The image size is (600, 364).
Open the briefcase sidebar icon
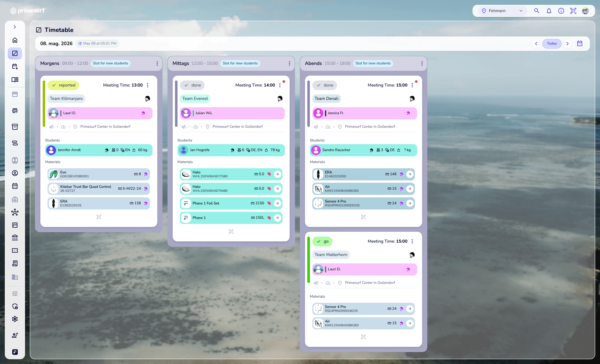(x=15, y=199)
